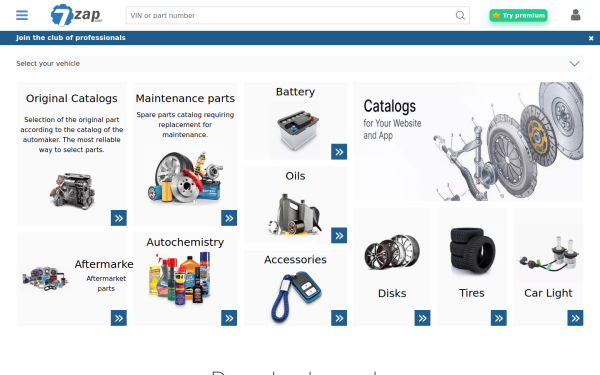Open Autochemistry arrow button
Viewport: 600px width, 375px height.
coord(229,318)
